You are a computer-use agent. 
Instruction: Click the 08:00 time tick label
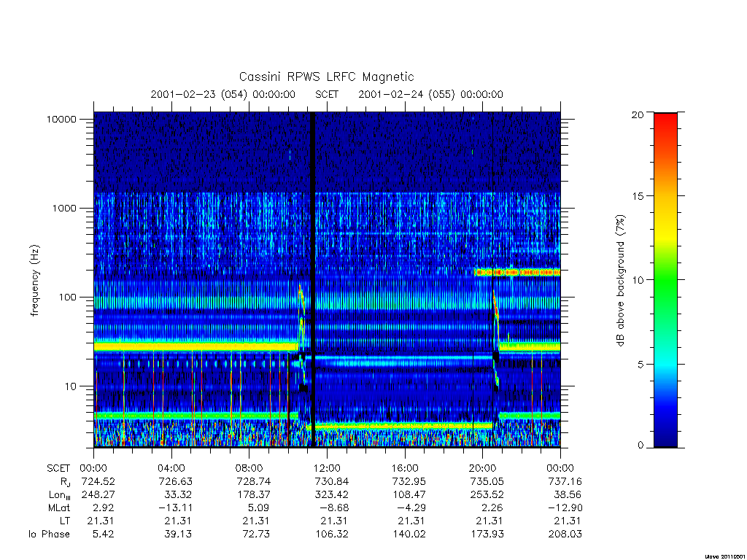click(x=249, y=468)
